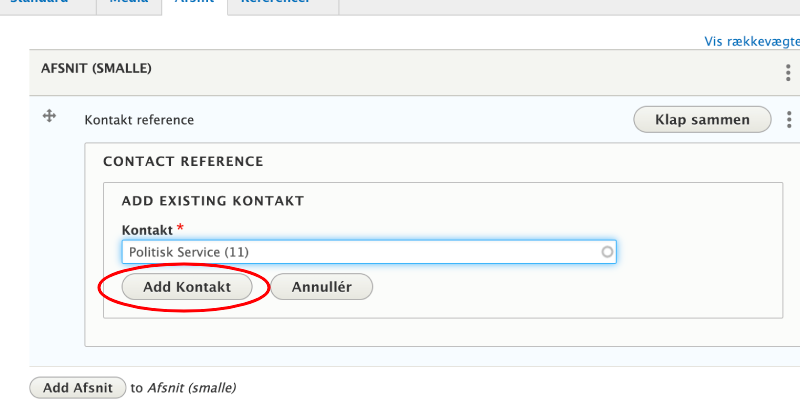The width and height of the screenshot is (800, 405).
Task: Click autocomplete circle icon in Kontakt field
Action: 607,252
